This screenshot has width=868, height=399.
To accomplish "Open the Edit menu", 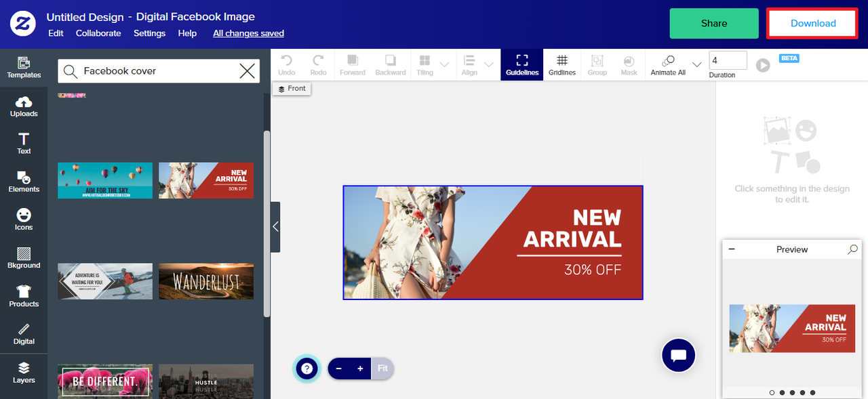I will coord(56,33).
